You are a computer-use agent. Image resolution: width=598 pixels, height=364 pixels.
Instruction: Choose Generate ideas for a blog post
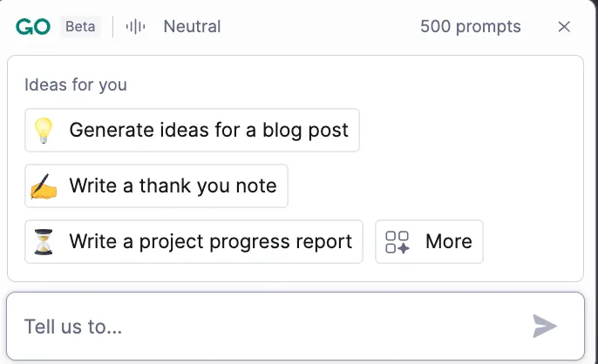pos(192,131)
